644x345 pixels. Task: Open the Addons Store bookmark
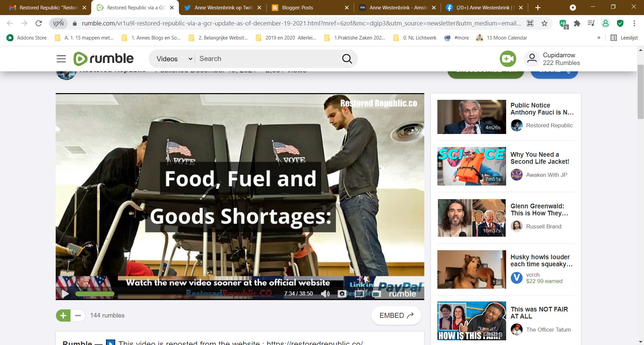tap(27, 38)
